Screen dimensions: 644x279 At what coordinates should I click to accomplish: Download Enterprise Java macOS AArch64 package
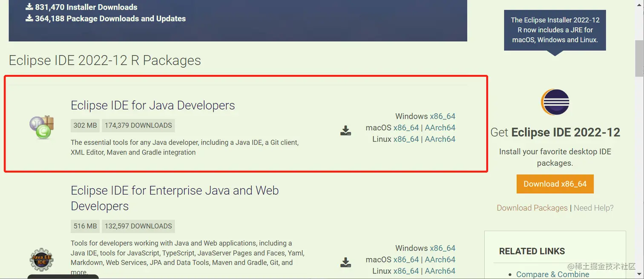440,260
